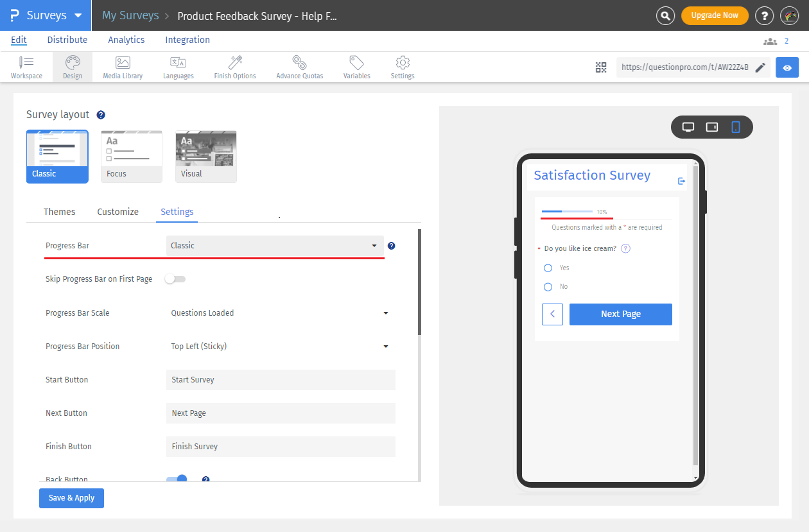
Task: Switch to the Customize tab
Action: click(x=117, y=211)
